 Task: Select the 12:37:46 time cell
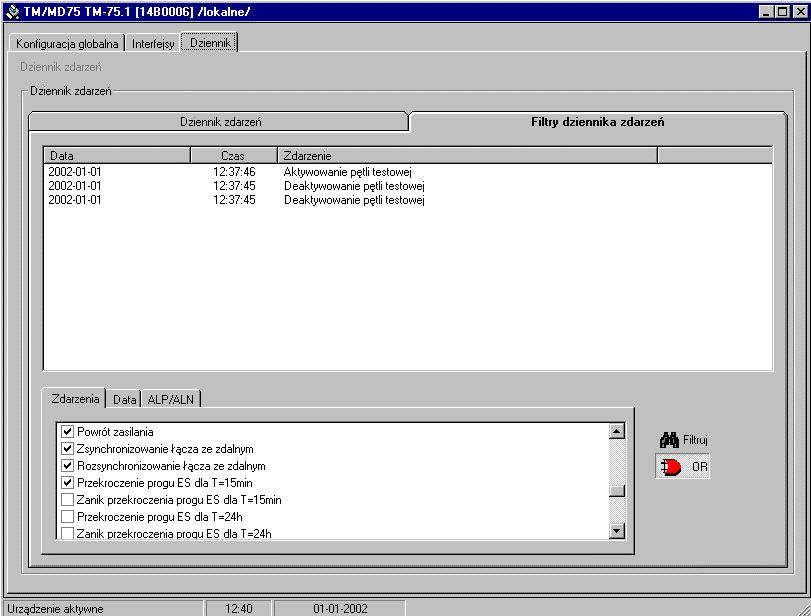(234, 172)
